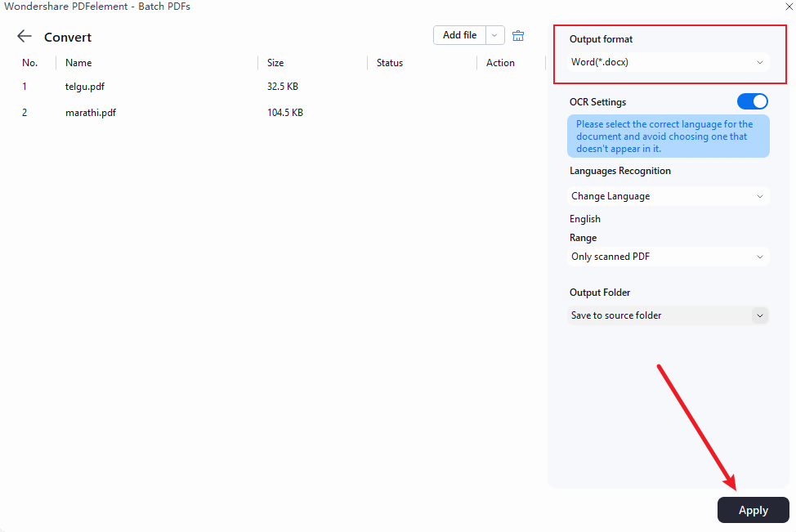
Task: Click the Convert page title
Action: [68, 37]
